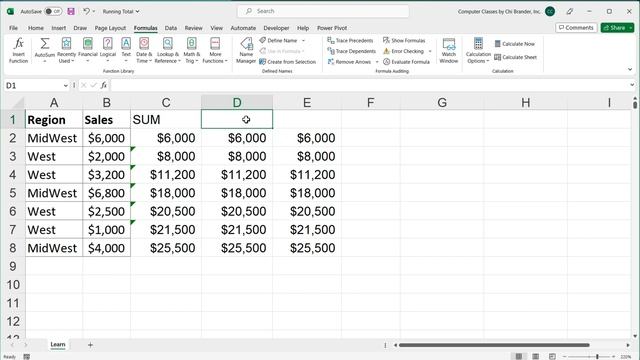Select the Learn sheet tab
Image resolution: width=640 pixels, height=360 pixels.
pos(58,344)
